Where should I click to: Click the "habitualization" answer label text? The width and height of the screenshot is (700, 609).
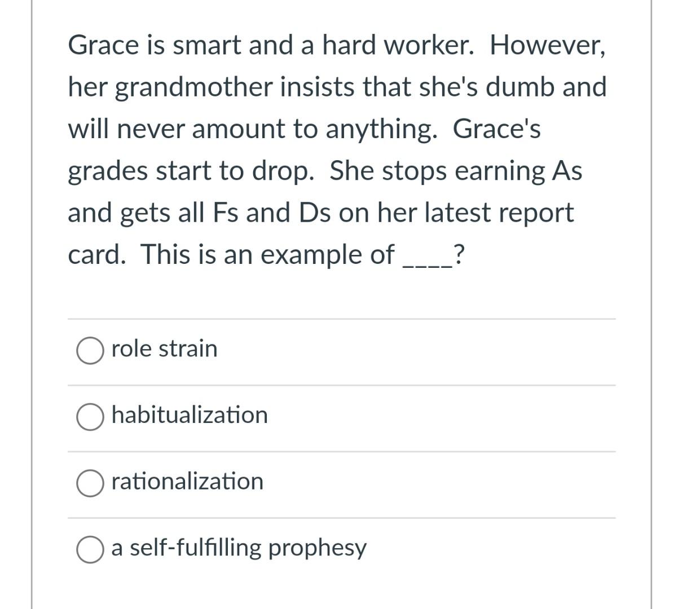[x=190, y=415]
